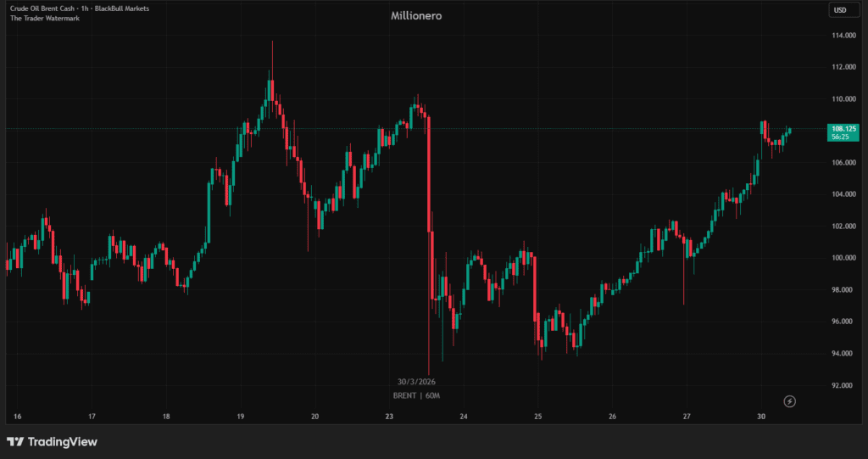Open the USD currency dropdown

(x=840, y=10)
